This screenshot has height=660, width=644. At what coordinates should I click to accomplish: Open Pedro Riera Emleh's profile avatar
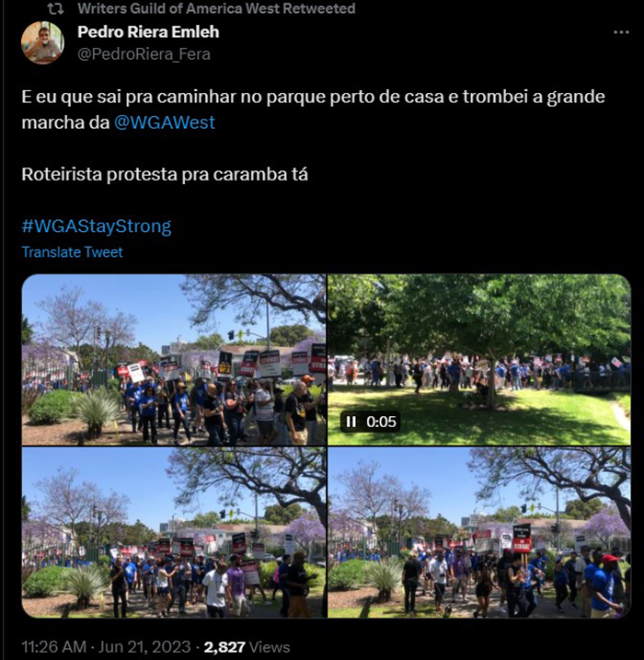(42, 42)
